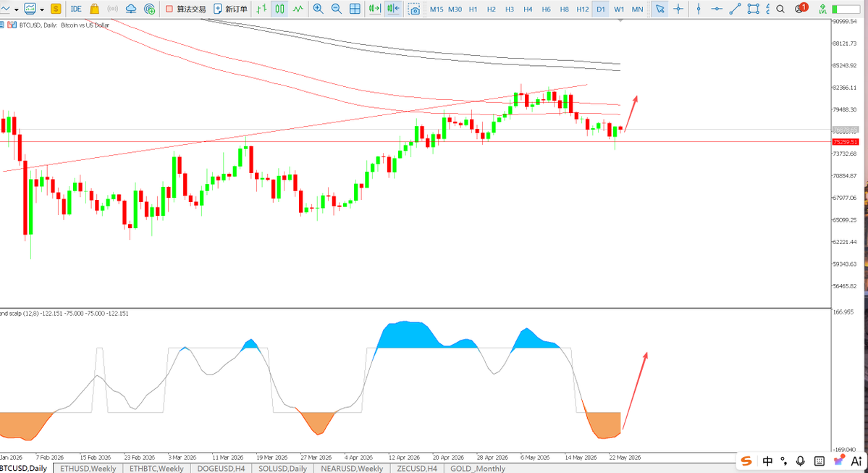Select the arrow cursor tool
Image resolution: width=868 pixels, height=473 pixels.
[660, 9]
